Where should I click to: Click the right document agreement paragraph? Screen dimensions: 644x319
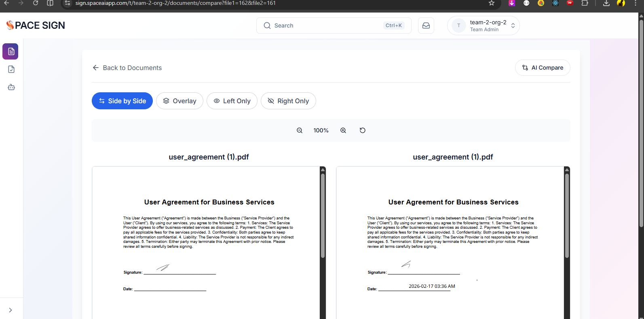tap(453, 232)
